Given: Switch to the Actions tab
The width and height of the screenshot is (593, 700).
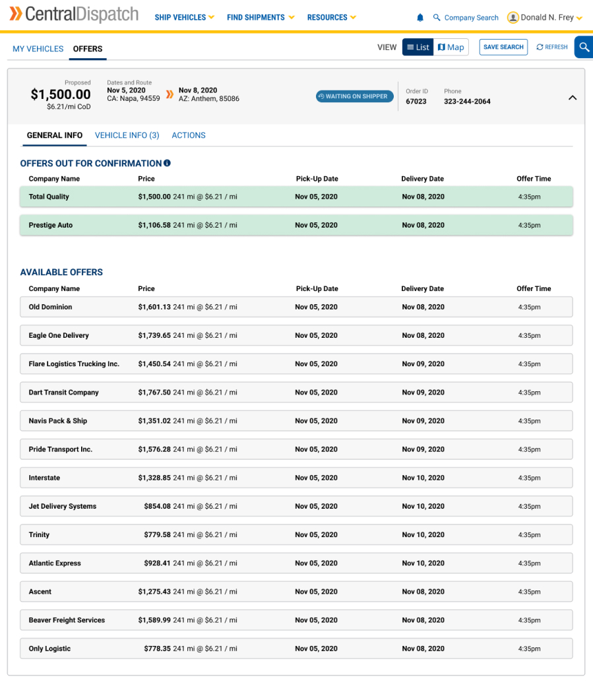Looking at the screenshot, I should 189,135.
